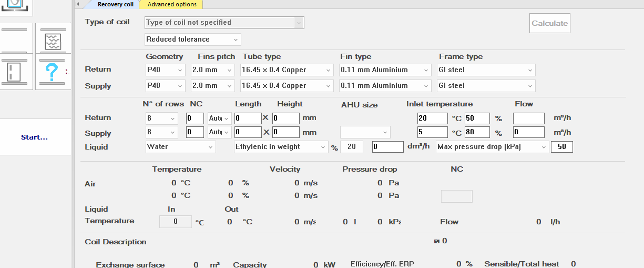Click the Supply Length field
Viewport: 644px width, 268px height.
[x=248, y=132]
